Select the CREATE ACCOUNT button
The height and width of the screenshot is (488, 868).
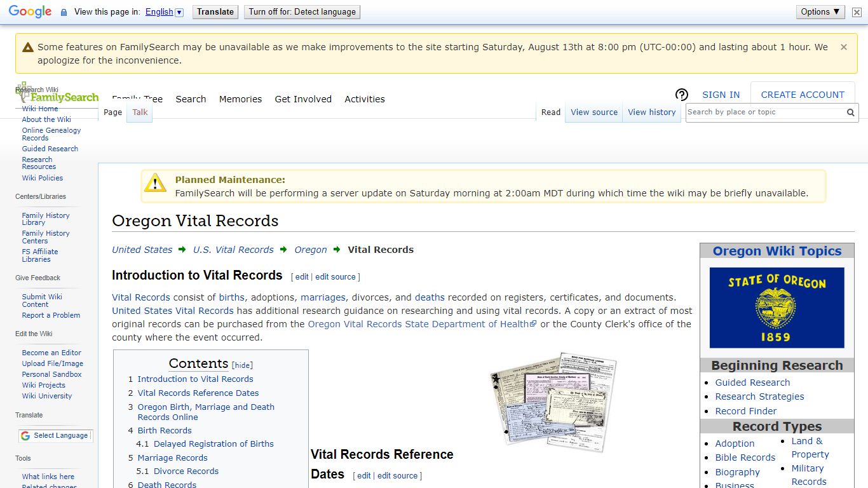tap(803, 95)
